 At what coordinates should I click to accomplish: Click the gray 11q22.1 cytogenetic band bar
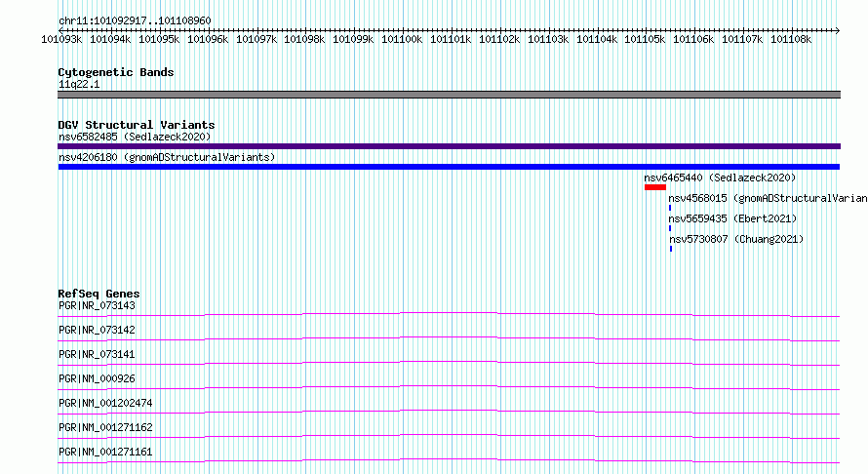(x=449, y=95)
